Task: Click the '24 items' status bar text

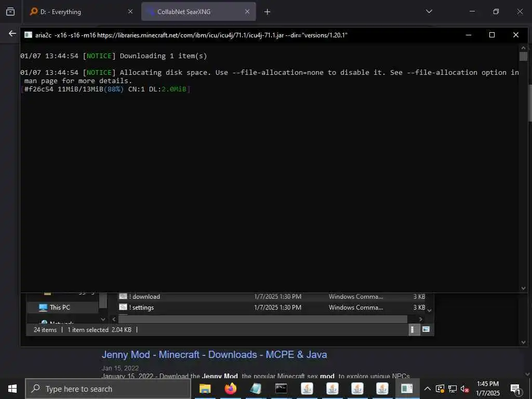Action: pyautogui.click(x=45, y=330)
